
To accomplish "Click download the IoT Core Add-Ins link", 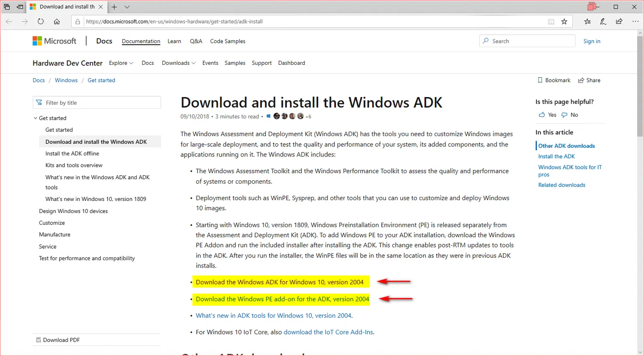I will tap(328, 332).
